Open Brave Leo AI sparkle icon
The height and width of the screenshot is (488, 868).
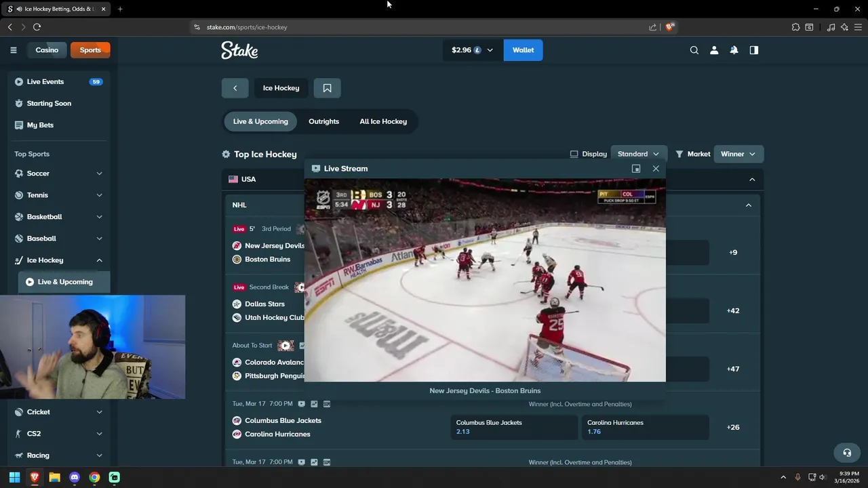click(x=844, y=27)
